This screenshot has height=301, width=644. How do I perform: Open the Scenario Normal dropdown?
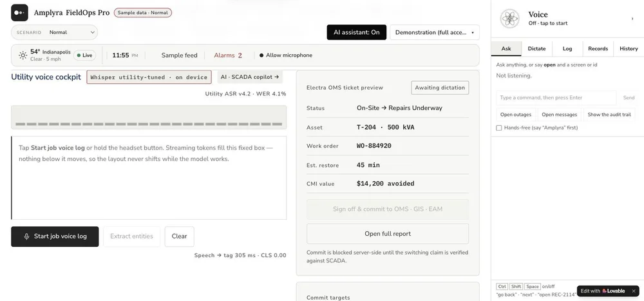coord(54,32)
